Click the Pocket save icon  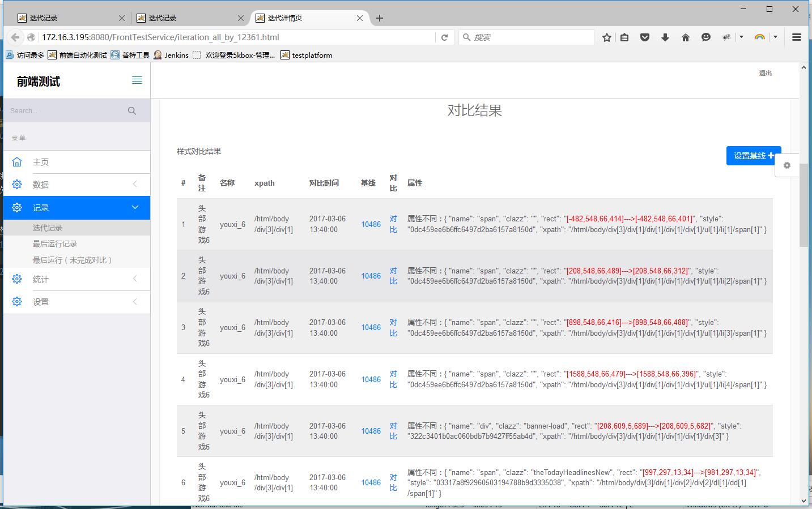click(x=645, y=37)
